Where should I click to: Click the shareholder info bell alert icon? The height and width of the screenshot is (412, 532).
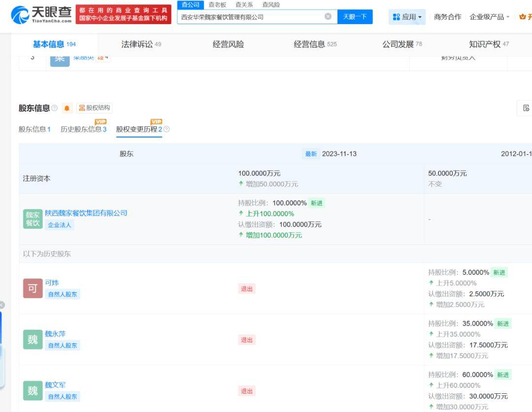(67, 108)
